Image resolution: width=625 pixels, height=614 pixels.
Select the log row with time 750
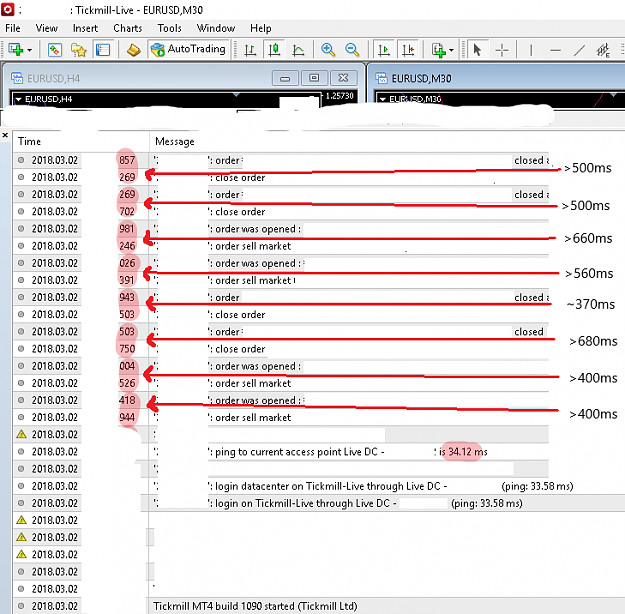pyautogui.click(x=281, y=349)
